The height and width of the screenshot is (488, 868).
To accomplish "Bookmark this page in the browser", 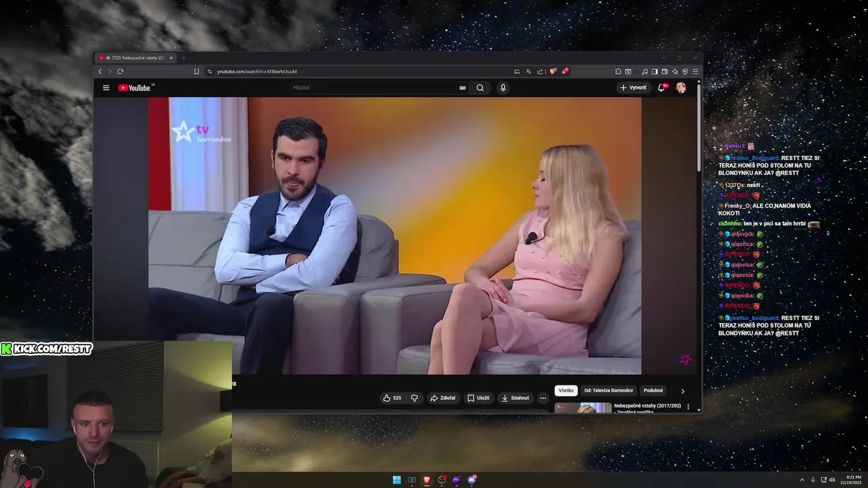I will [197, 71].
